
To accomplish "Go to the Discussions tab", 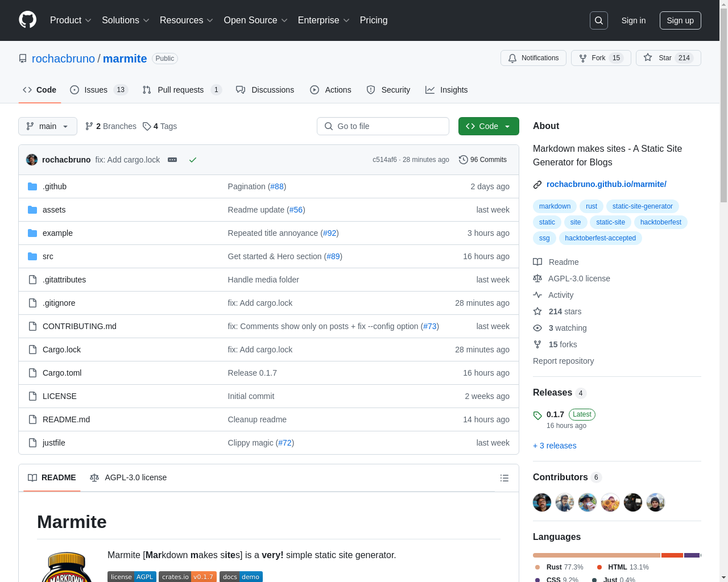I will tap(265, 90).
